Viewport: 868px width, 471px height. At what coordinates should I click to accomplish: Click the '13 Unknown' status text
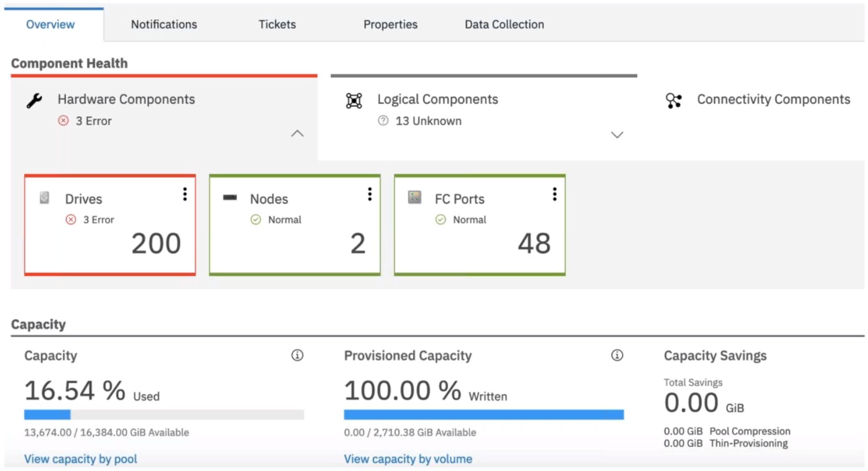pyautogui.click(x=428, y=121)
